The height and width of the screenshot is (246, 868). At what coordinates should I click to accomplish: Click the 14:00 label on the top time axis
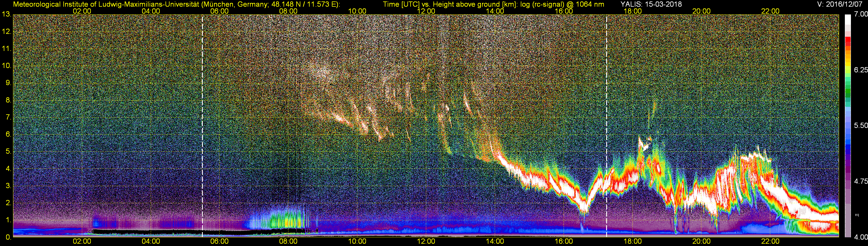495,11
